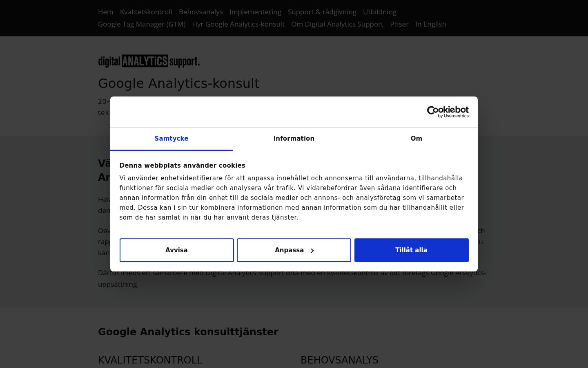Image resolution: width=588 pixels, height=368 pixels.
Task: Click the Google Analytics konsulttjänster heading
Action: point(188,332)
